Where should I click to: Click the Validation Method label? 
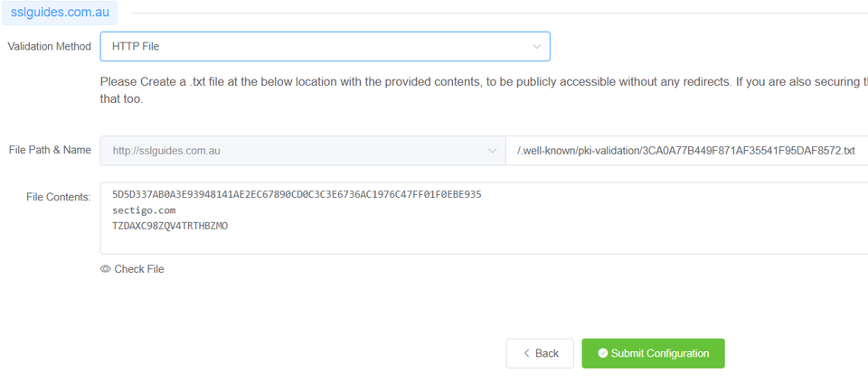49,46
